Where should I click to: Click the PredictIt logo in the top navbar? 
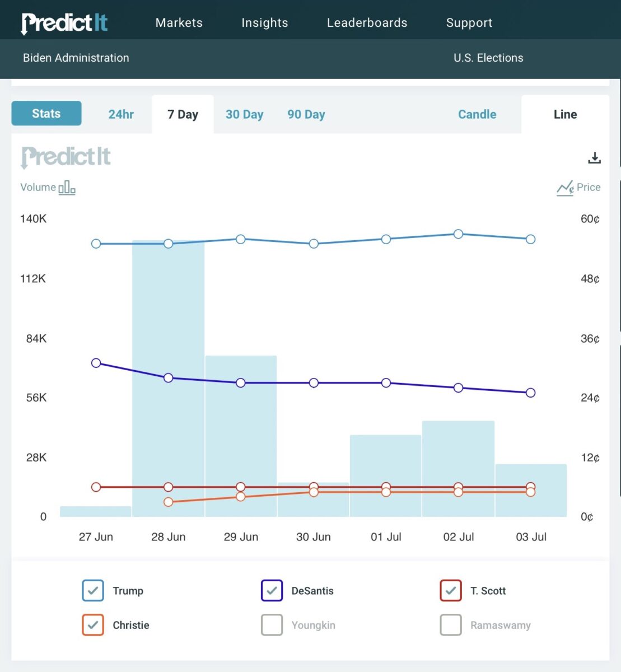[x=63, y=22]
